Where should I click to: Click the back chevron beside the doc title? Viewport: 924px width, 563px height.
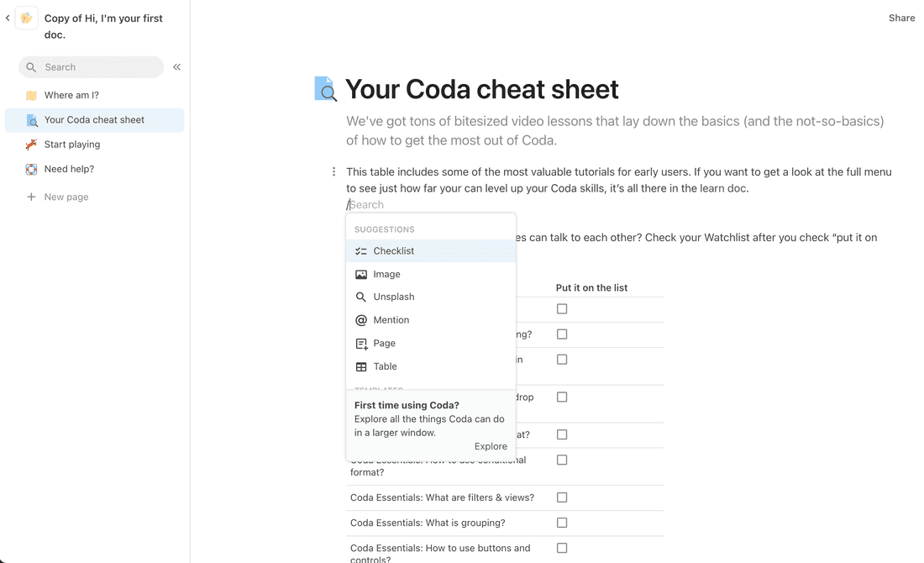tap(8, 17)
